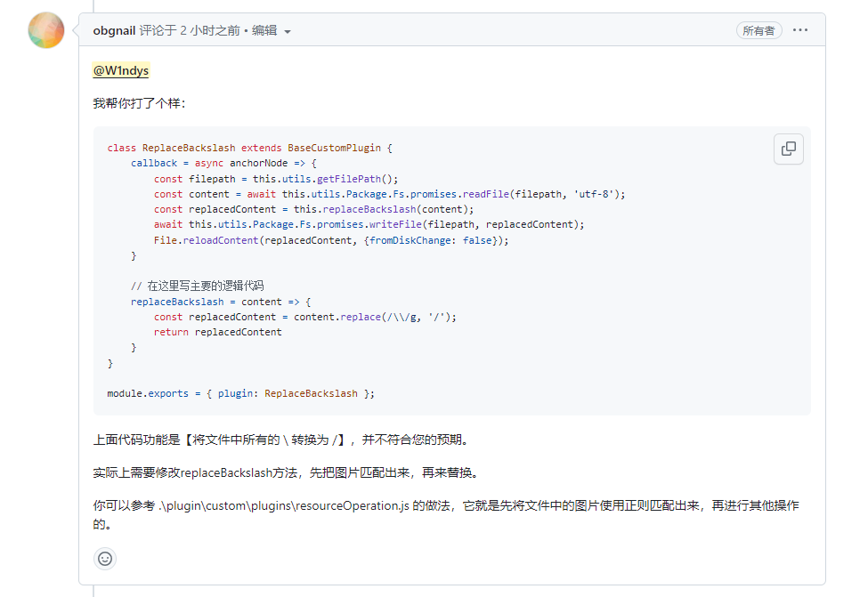Click the 2 小时之前 timestamp link
Screen dimensions: 868x597
(210, 30)
